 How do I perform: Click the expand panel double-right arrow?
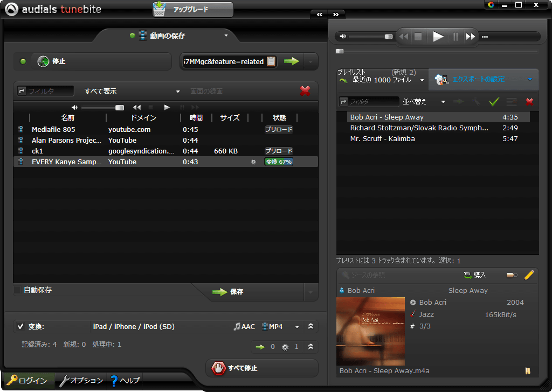click(336, 15)
